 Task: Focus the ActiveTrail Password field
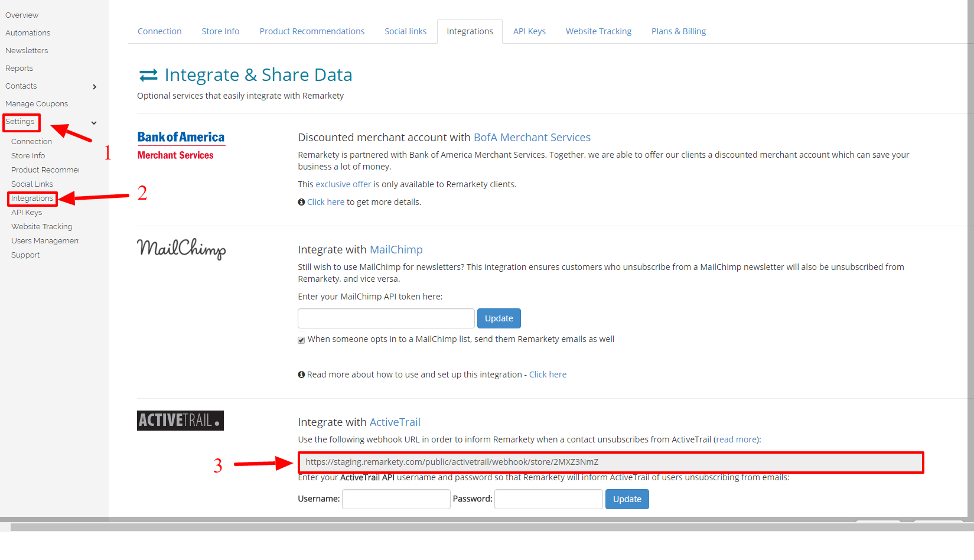pos(549,499)
